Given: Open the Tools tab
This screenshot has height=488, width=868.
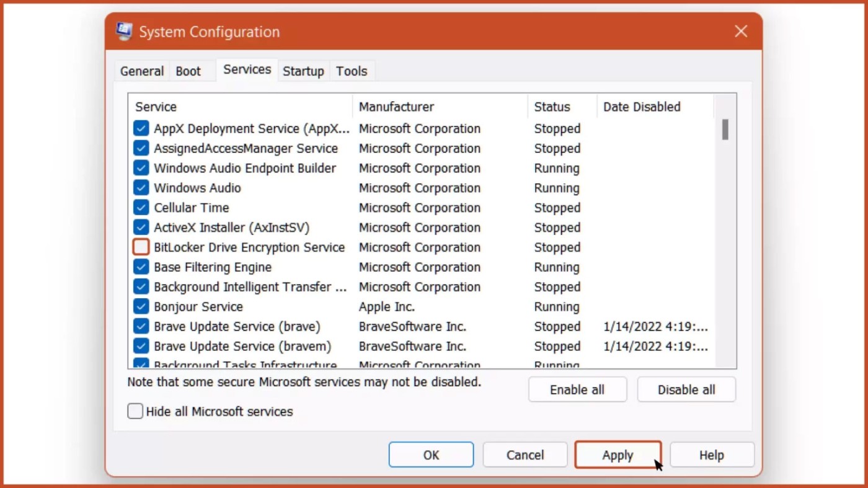Looking at the screenshot, I should point(352,71).
